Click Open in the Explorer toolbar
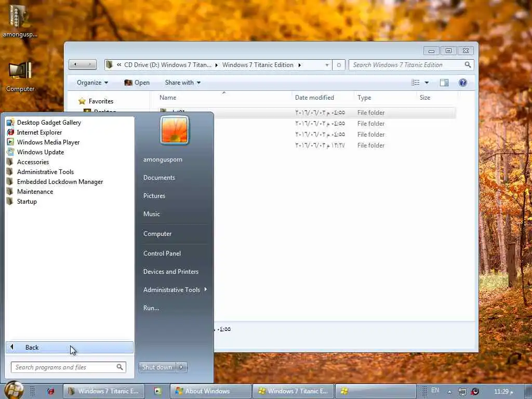This screenshot has width=532, height=399. click(x=137, y=83)
